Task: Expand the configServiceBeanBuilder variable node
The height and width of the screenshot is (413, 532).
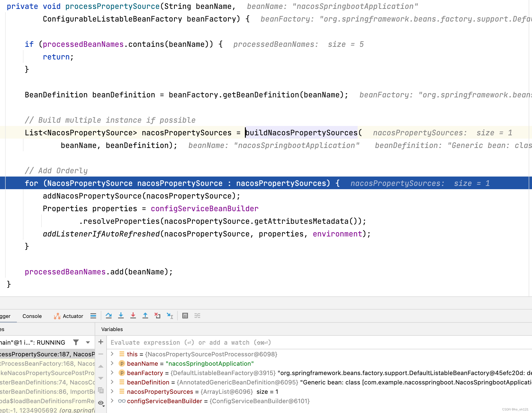Action: coord(112,401)
